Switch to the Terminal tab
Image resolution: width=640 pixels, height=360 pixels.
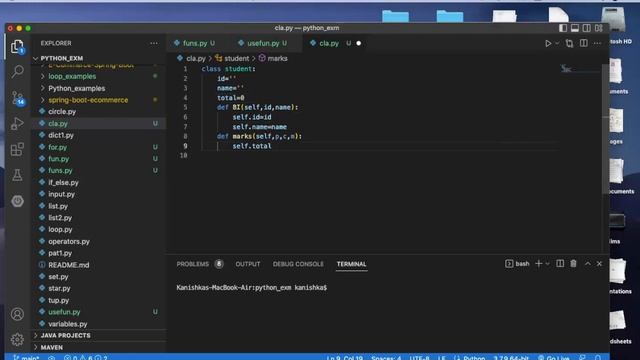(x=351, y=264)
